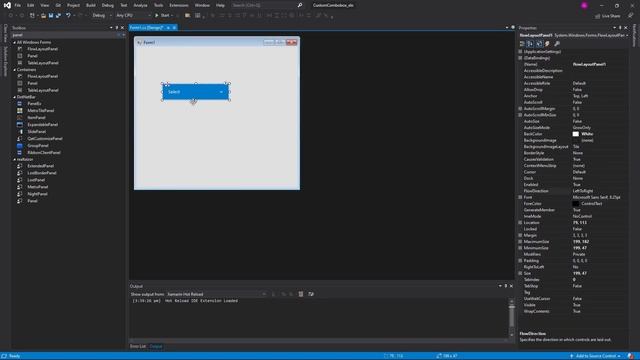This screenshot has width=640, height=360.
Task: Select GroupPanel in the toolbox
Action: click(x=38, y=145)
